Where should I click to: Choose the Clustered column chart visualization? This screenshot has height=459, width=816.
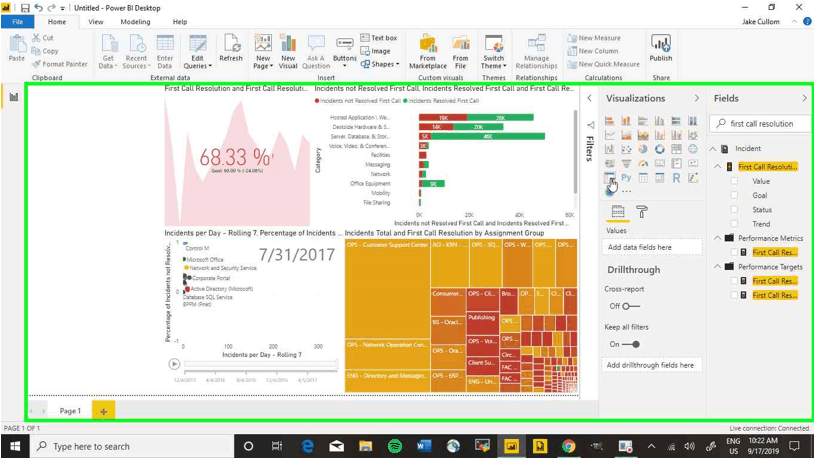click(x=659, y=121)
